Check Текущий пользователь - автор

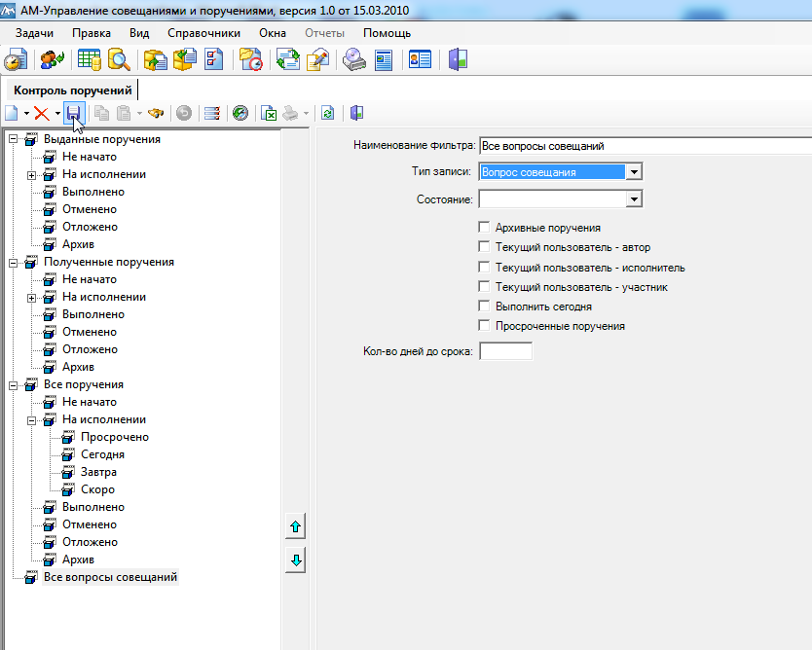pos(484,247)
